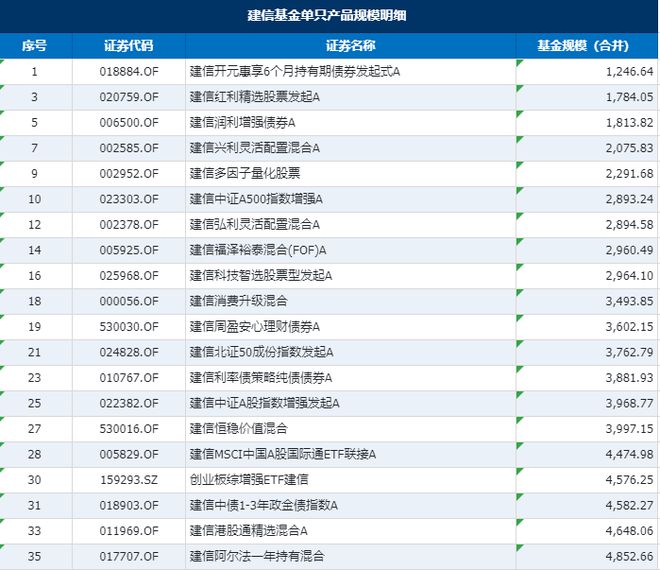Select fund 建信消费升级混合
Viewport: 660px width, 570px height.
[x=239, y=301]
